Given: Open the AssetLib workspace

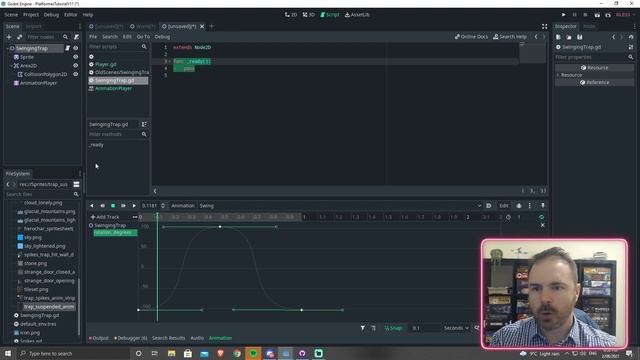Looking at the screenshot, I should pyautogui.click(x=357, y=15).
